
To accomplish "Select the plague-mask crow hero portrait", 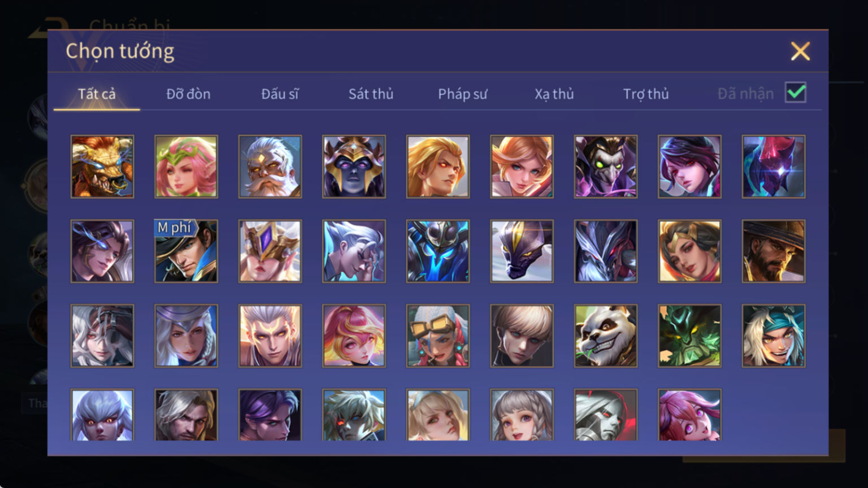I will pos(606,167).
